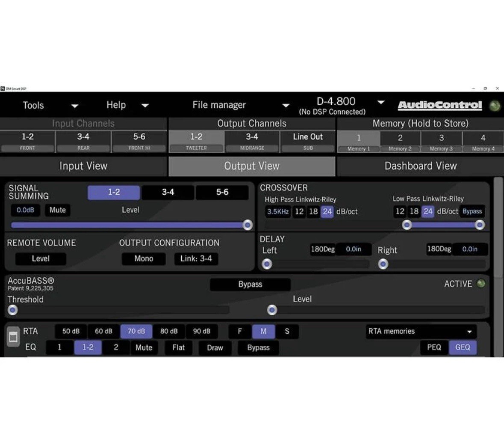This screenshot has height=427, width=504.
Task: Select EQ channel 1-2
Action: (88, 347)
